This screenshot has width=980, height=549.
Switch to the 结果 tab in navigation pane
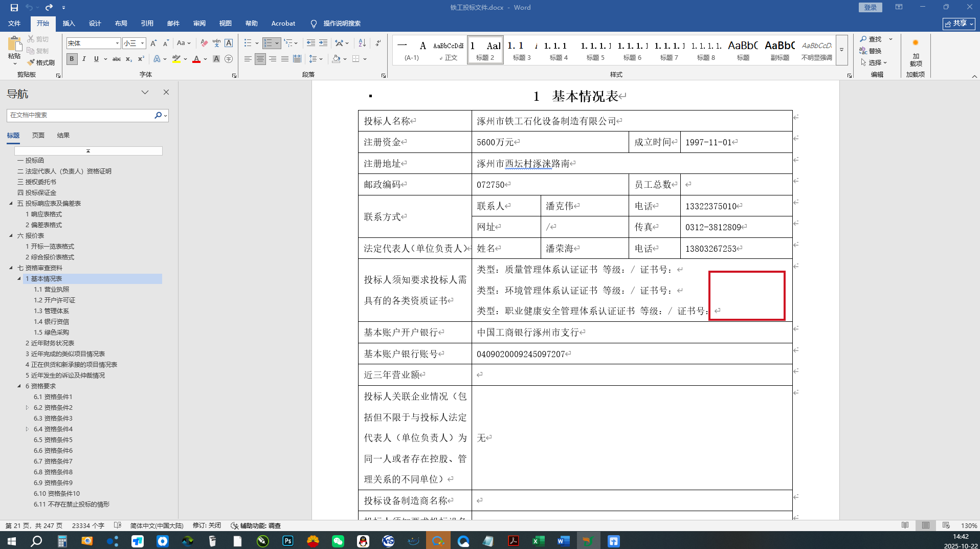coord(63,136)
